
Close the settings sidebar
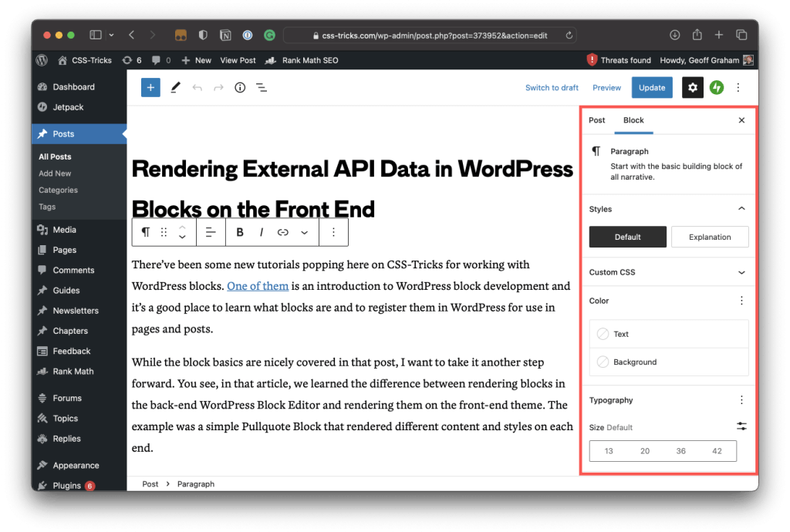coord(741,120)
